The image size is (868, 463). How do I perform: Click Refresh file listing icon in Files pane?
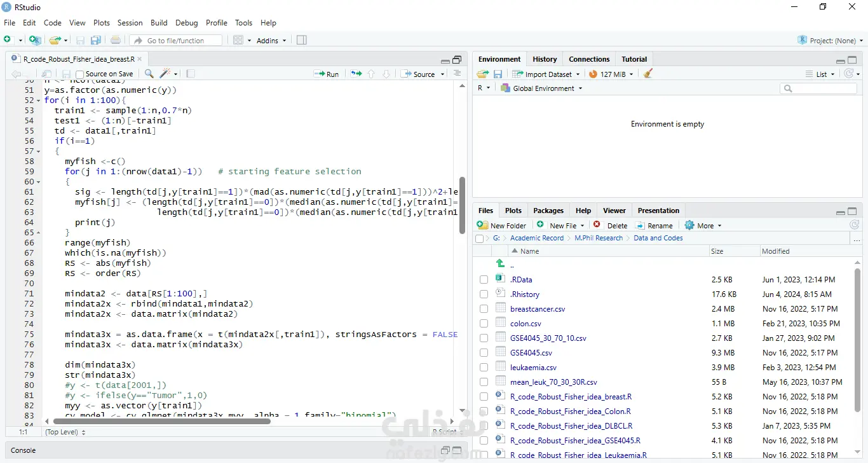pos(855,225)
